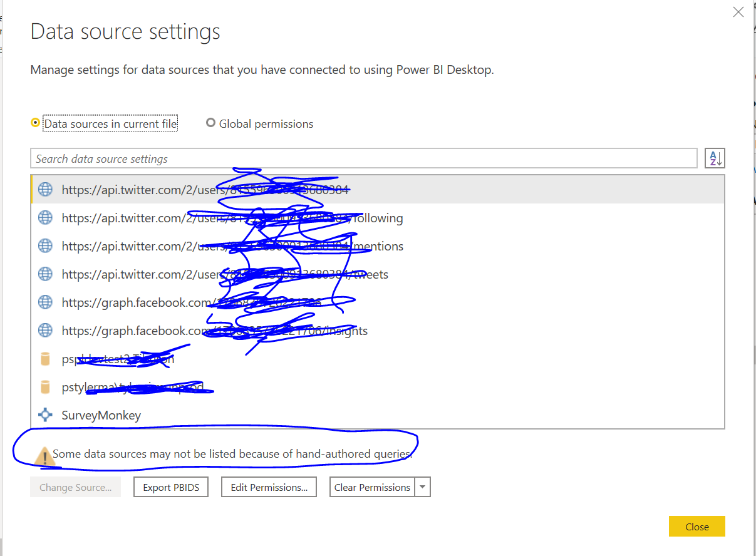
Task: Select the Twitter users tweets data source
Action: pos(378,274)
